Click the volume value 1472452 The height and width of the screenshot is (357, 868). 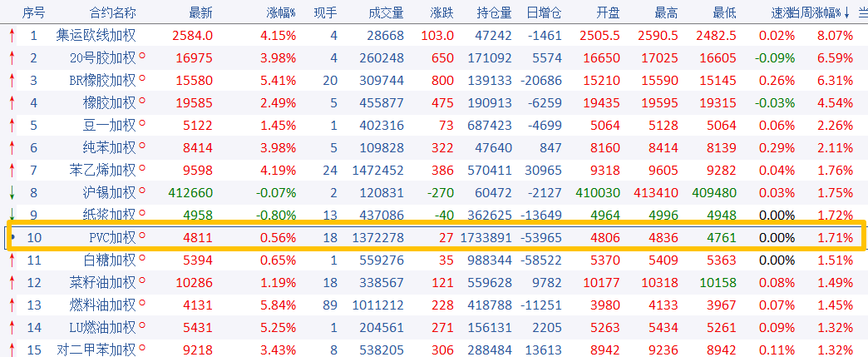tap(378, 171)
